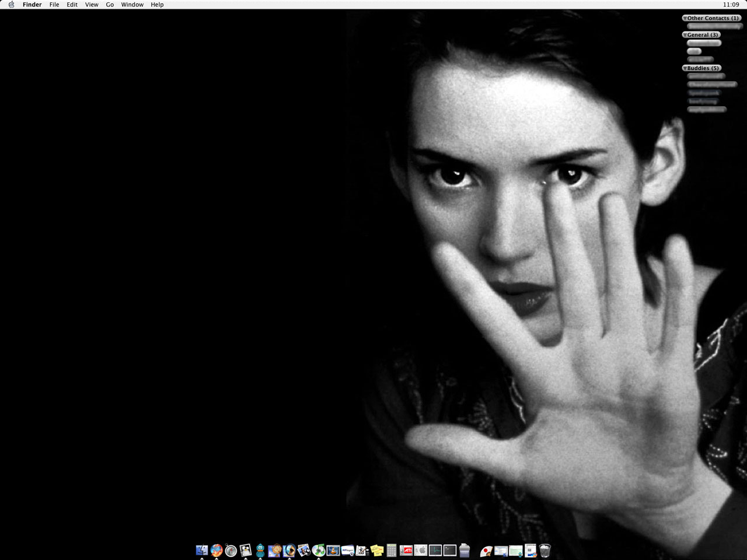Open the File menu

54,5
